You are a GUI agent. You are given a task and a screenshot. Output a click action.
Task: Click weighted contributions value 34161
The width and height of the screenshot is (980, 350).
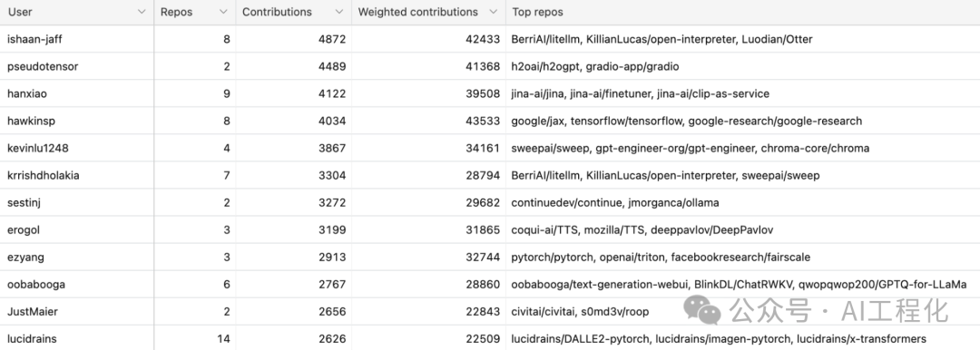click(483, 148)
